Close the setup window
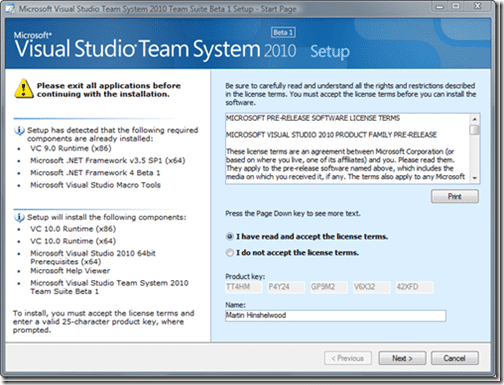 click(477, 6)
